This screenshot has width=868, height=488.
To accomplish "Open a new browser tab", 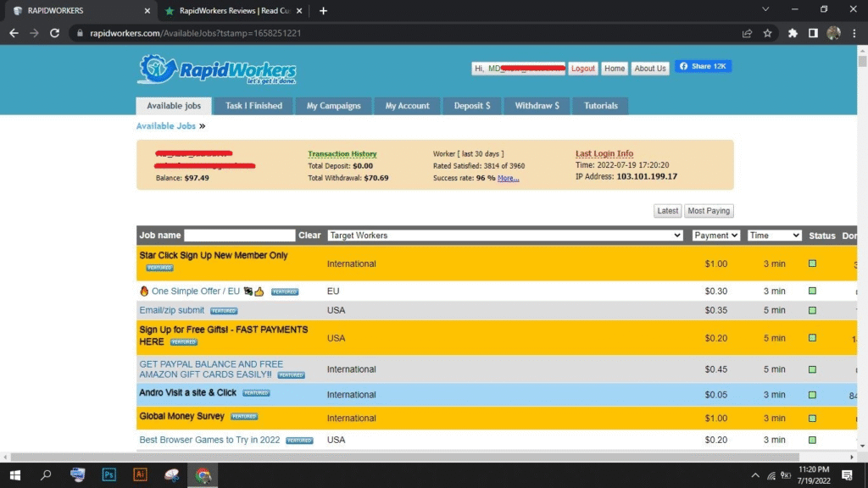I will 323,10.
